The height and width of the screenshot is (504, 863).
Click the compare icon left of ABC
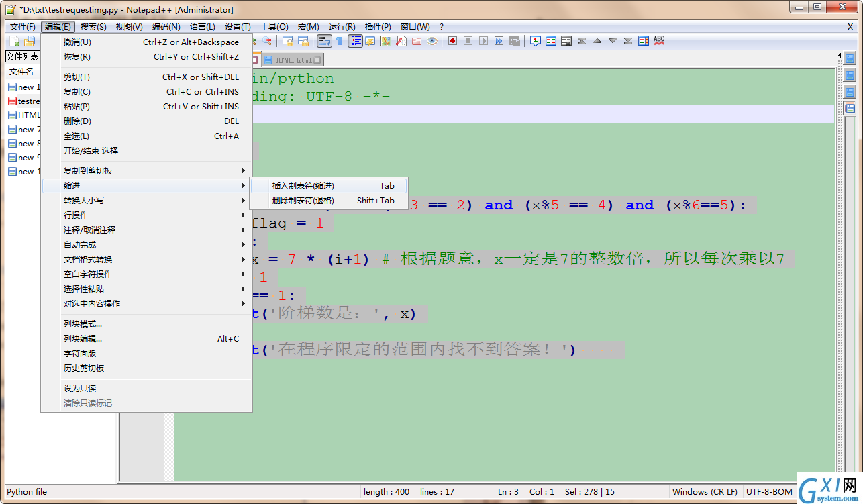pos(644,41)
